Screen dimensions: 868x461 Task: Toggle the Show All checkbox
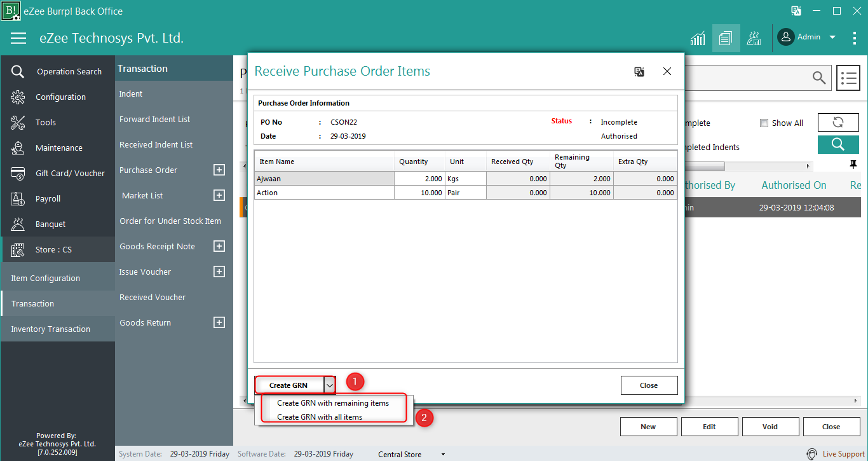[x=764, y=123]
